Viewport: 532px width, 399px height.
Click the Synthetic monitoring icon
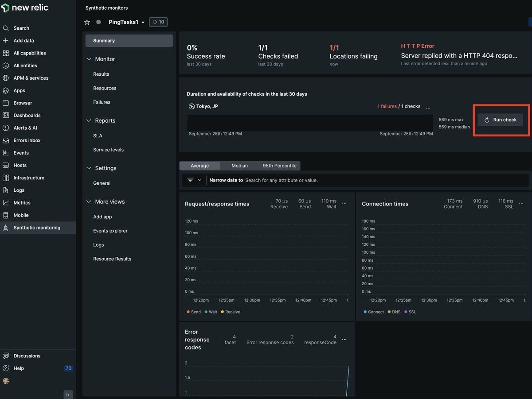6,228
